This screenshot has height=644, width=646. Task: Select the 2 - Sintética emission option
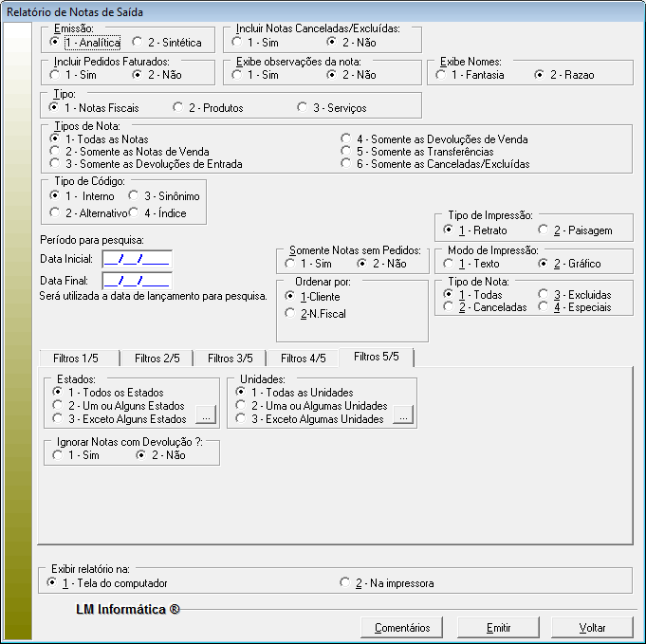click(138, 43)
